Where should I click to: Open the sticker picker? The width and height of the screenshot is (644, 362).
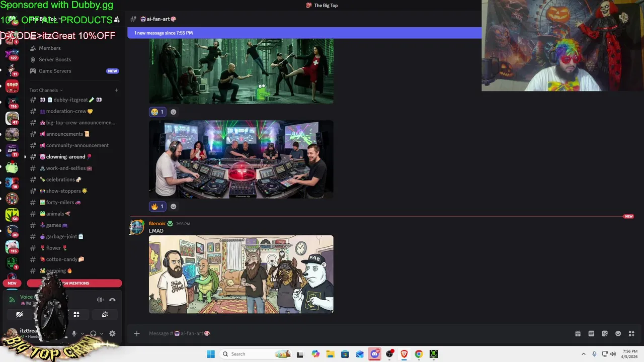[x=605, y=333]
